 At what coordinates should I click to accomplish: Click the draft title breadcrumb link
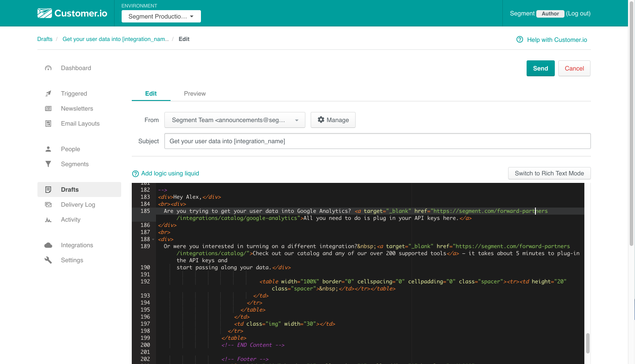point(116,39)
